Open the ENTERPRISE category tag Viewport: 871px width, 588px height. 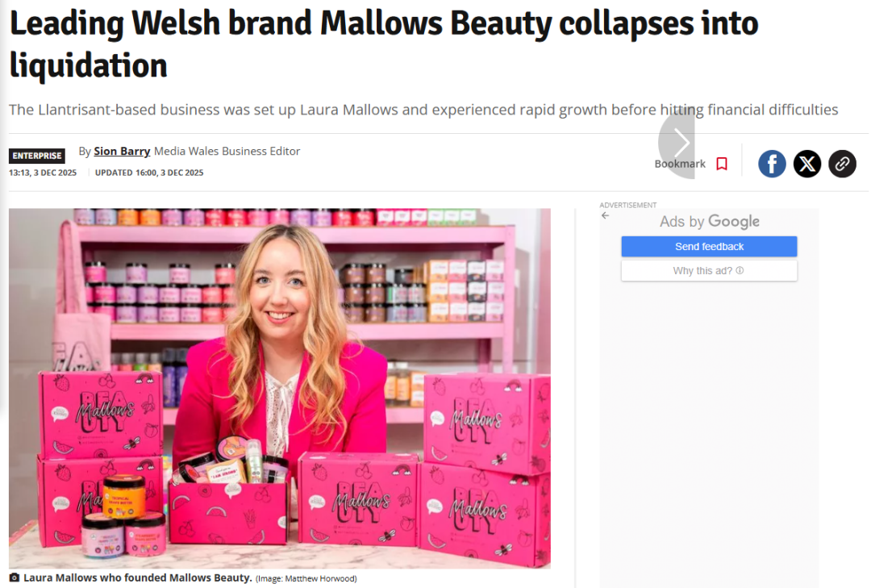pyautogui.click(x=36, y=156)
